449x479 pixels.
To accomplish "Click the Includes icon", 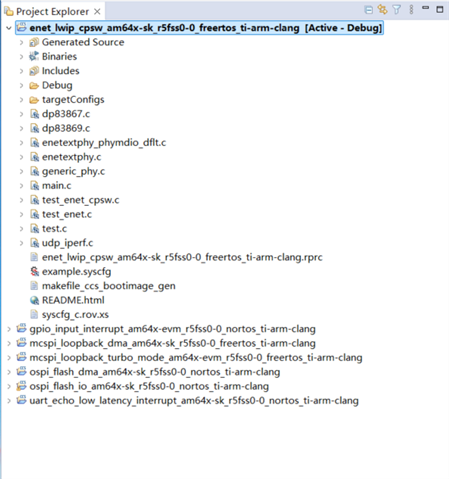I will (x=34, y=71).
